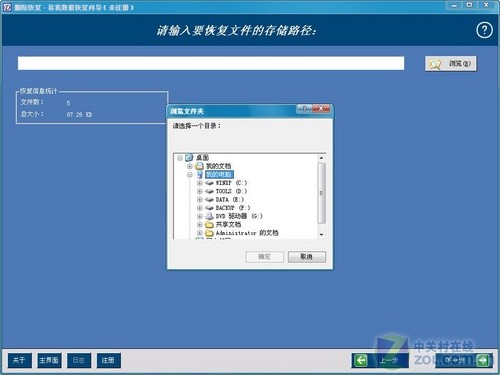Screen dimensions: 500x375
Task: Choose WINXP (C:) label in tree
Action: click(231, 183)
